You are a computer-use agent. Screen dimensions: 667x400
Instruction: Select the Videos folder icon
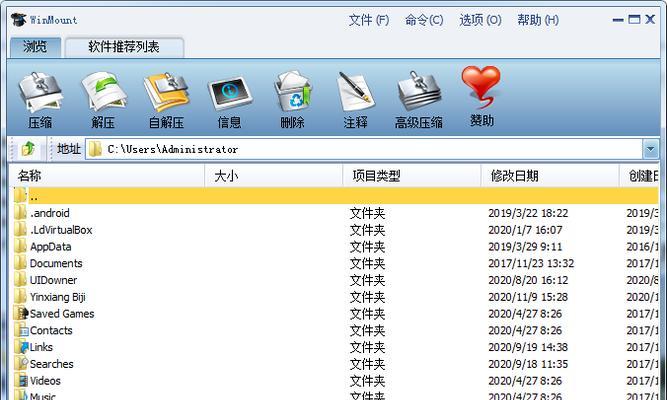tap(20, 381)
